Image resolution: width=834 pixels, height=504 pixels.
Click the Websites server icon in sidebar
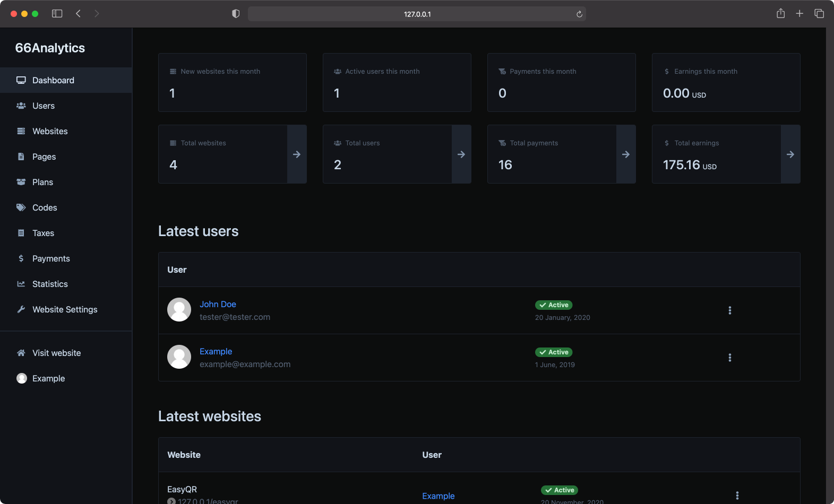click(x=21, y=131)
